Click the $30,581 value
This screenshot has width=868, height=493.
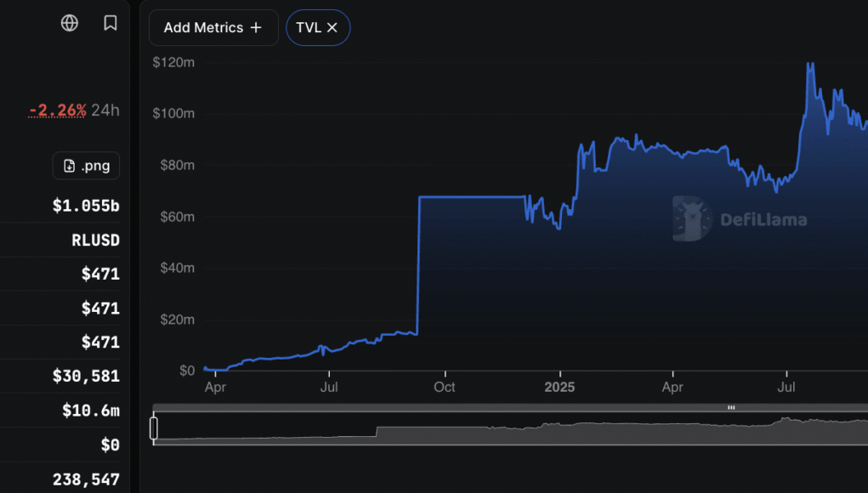coord(86,377)
